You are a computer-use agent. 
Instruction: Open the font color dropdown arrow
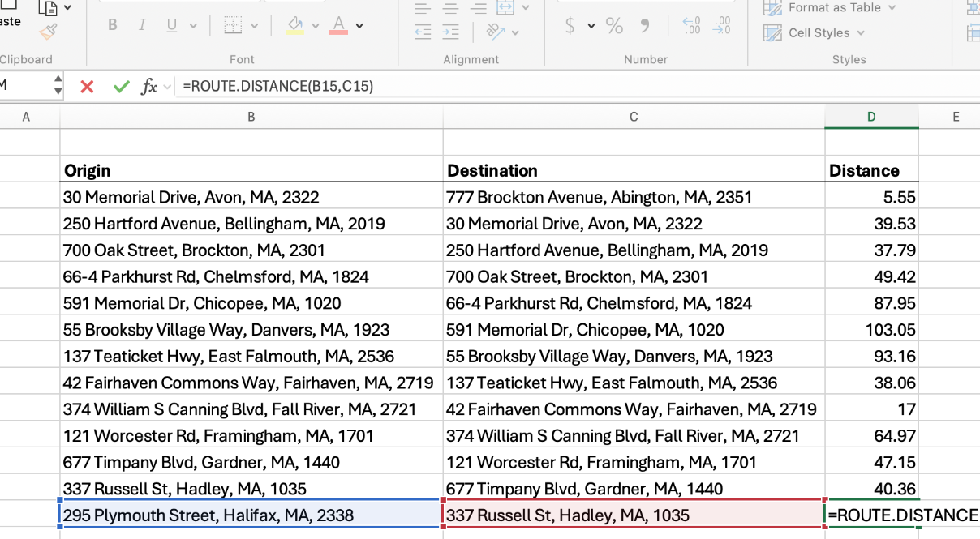359,26
